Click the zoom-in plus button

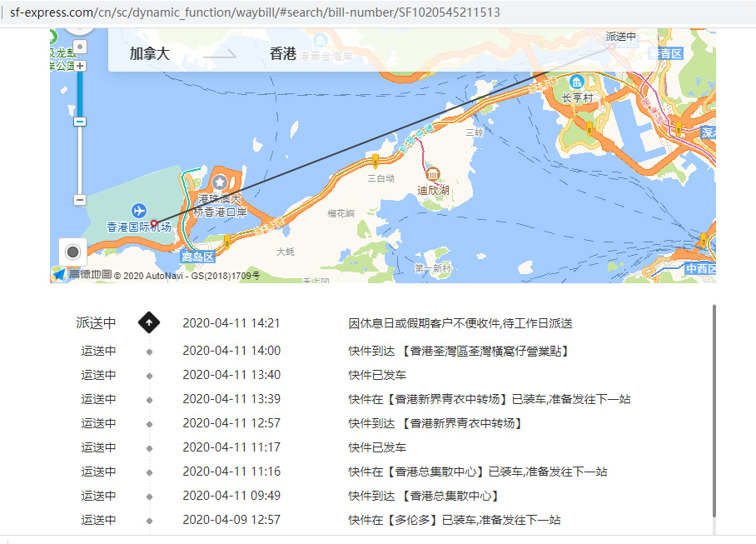(80, 64)
